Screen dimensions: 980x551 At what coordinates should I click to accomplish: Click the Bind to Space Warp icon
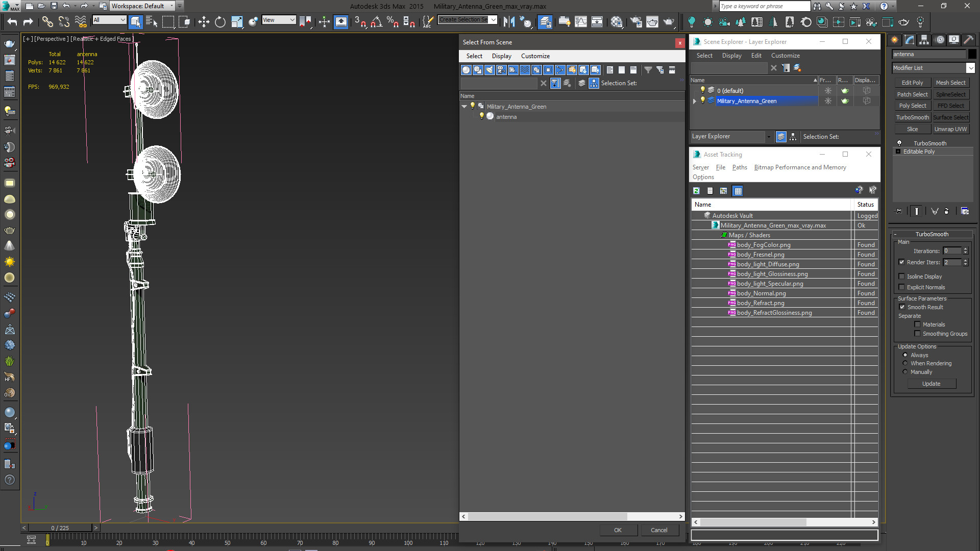80,22
